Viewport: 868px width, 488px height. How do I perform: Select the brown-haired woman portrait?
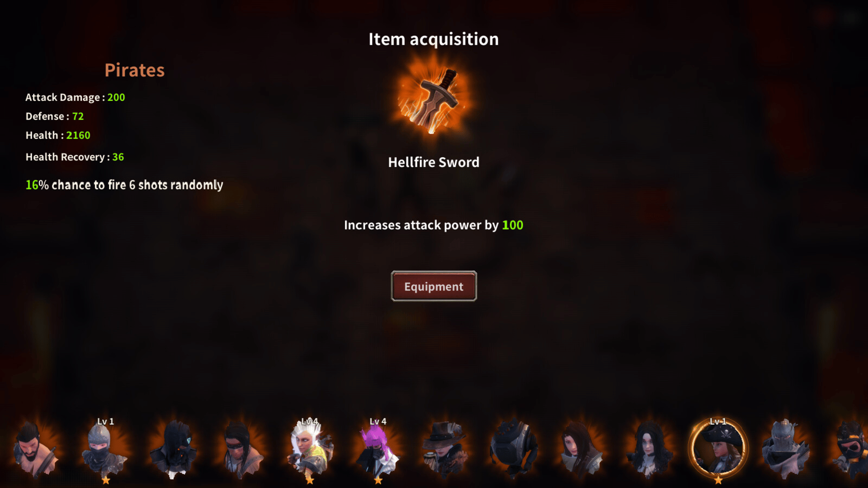pyautogui.click(x=582, y=450)
